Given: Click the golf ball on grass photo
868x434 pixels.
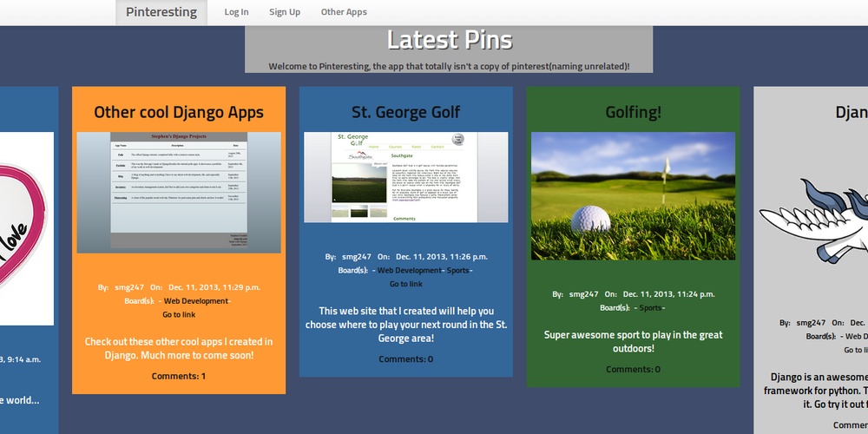Looking at the screenshot, I should coord(633,195).
